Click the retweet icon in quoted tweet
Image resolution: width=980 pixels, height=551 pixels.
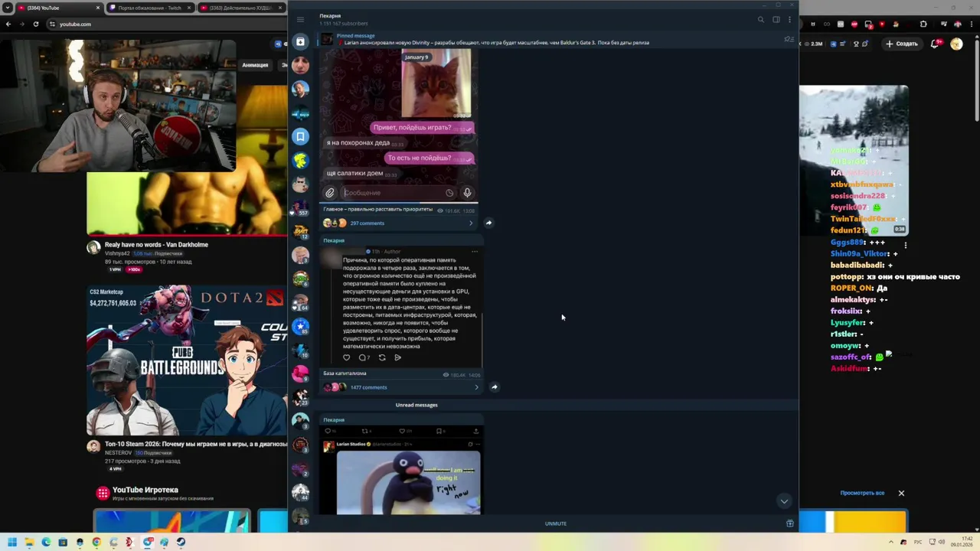tap(382, 357)
